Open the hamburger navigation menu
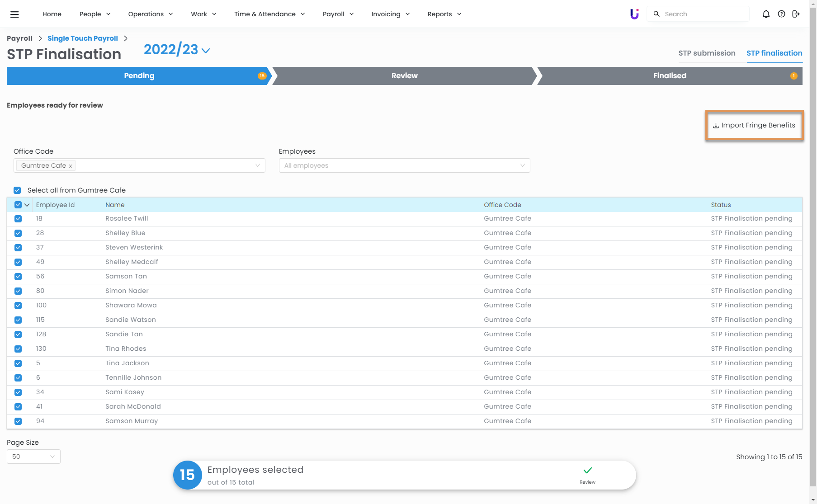Image resolution: width=817 pixels, height=504 pixels. [x=14, y=14]
